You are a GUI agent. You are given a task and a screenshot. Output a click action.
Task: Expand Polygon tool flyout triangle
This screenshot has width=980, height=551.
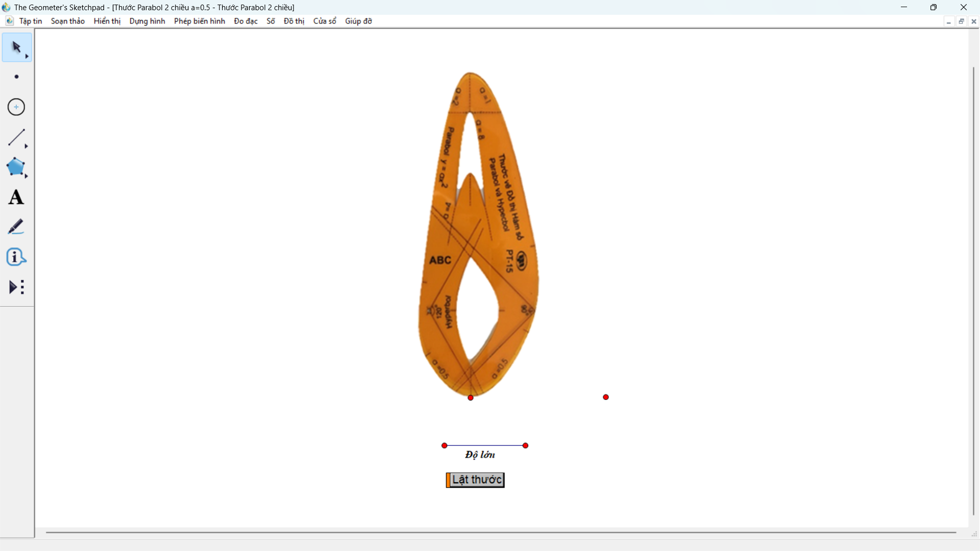[x=27, y=177]
